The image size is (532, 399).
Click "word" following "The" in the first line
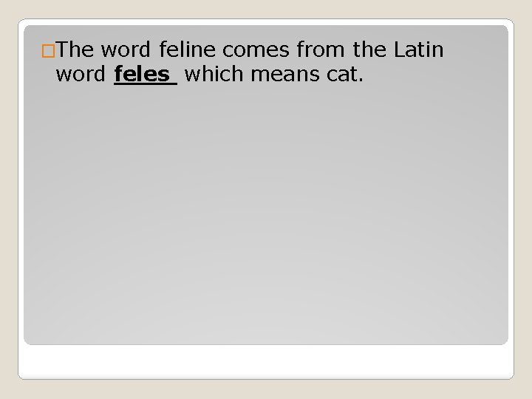coord(124,50)
